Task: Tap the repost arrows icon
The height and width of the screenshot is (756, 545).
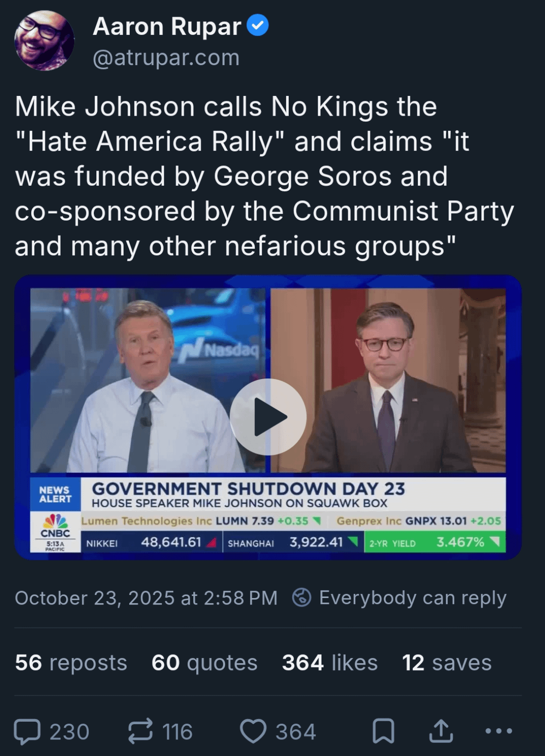Action: (x=140, y=731)
